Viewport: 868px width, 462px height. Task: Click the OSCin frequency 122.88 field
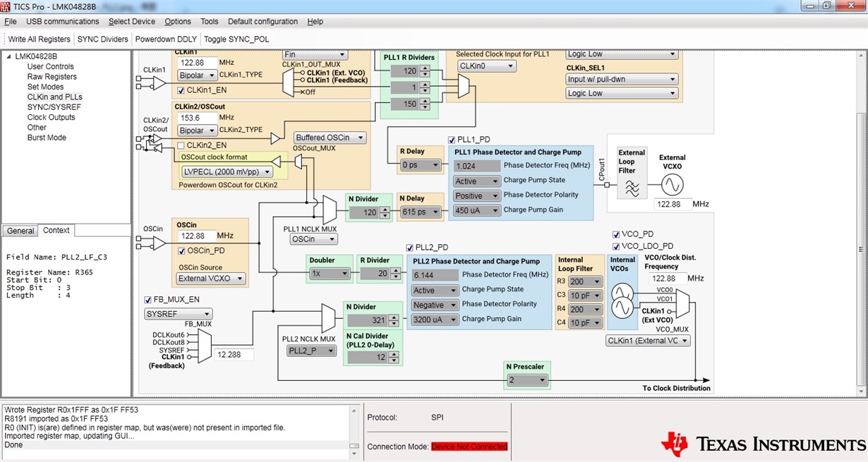pos(197,236)
